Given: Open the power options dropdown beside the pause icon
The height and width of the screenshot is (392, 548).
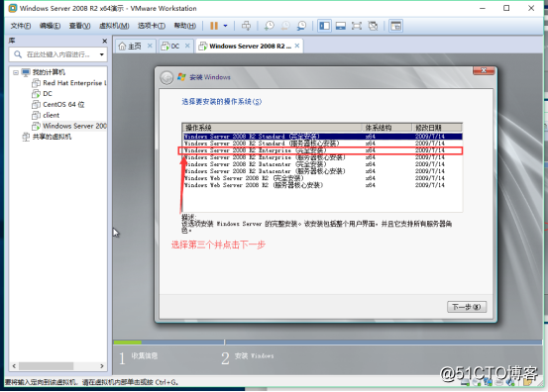Looking at the screenshot, I should (x=225, y=26).
